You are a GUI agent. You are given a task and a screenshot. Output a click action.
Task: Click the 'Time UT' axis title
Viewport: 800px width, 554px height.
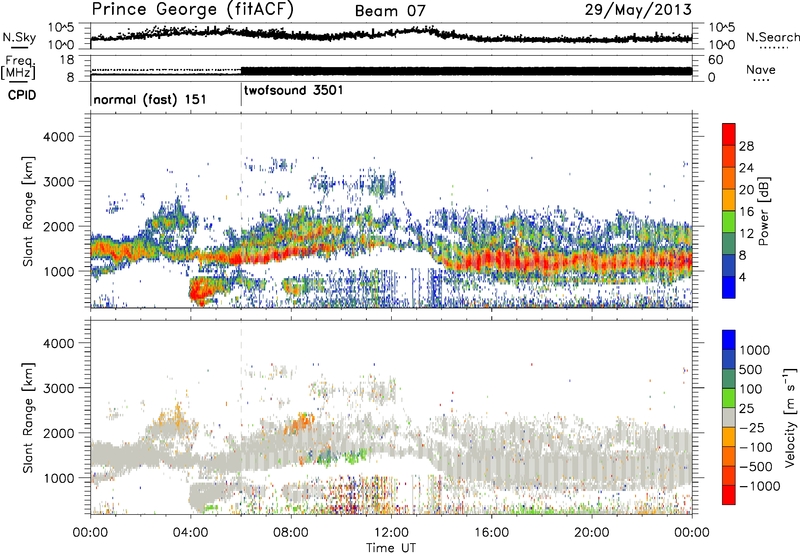pyautogui.click(x=391, y=548)
